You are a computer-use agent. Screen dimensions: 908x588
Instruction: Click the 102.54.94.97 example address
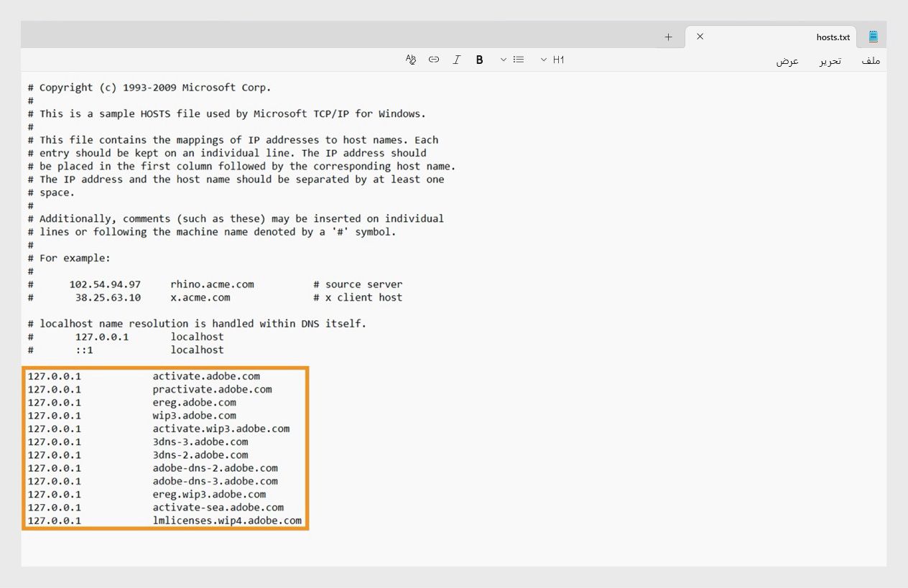[x=105, y=284]
